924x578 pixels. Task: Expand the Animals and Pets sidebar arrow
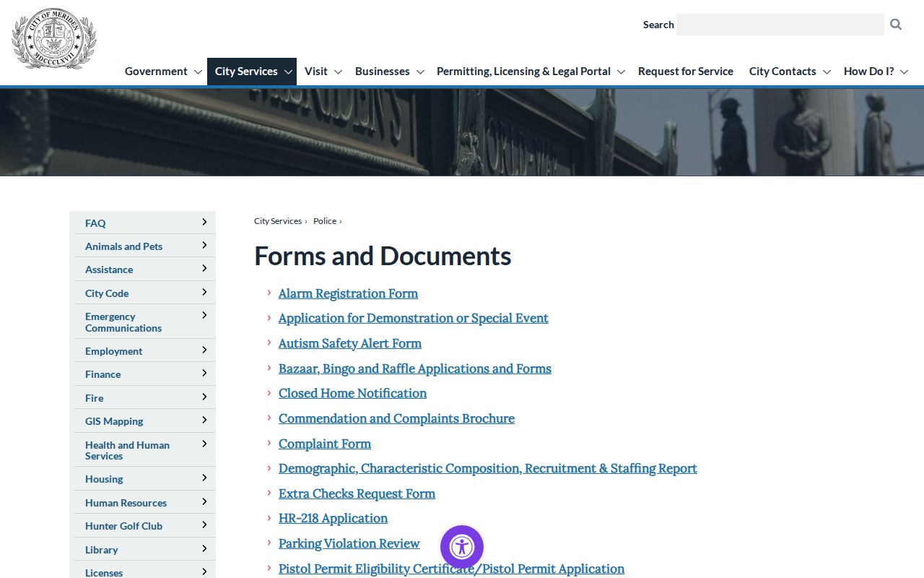(204, 245)
